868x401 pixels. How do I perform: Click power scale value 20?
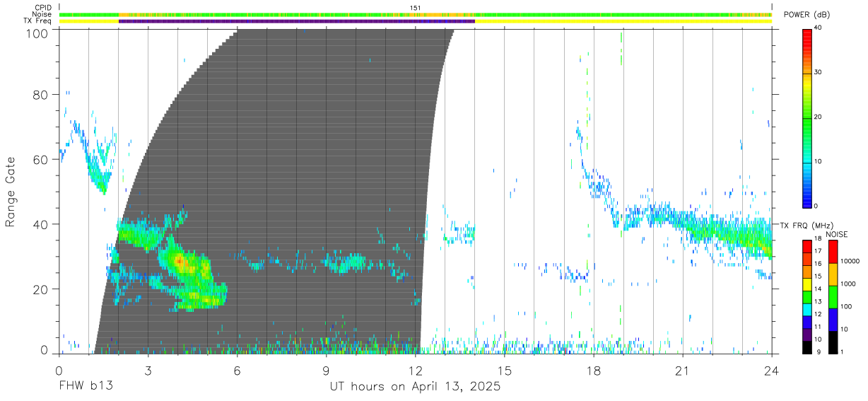(x=819, y=117)
